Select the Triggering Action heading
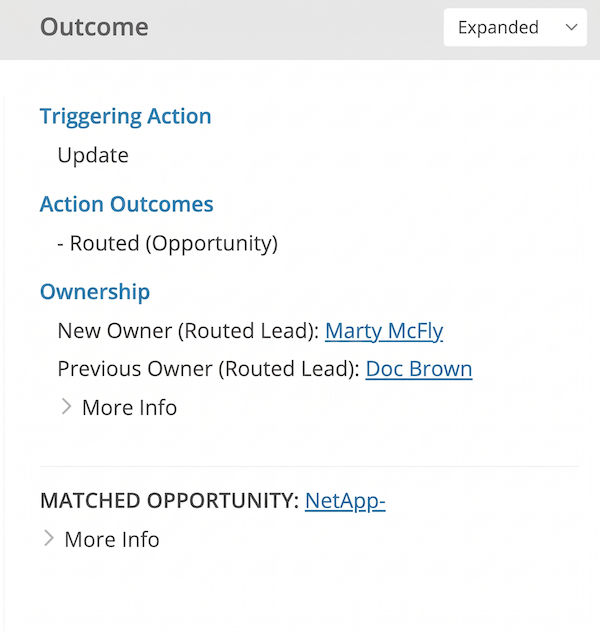The height and width of the screenshot is (632, 600). (x=125, y=116)
